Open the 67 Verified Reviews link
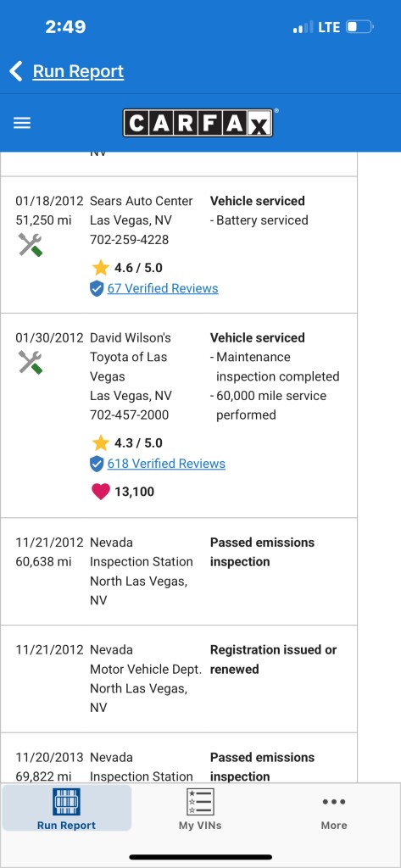 coord(163,288)
